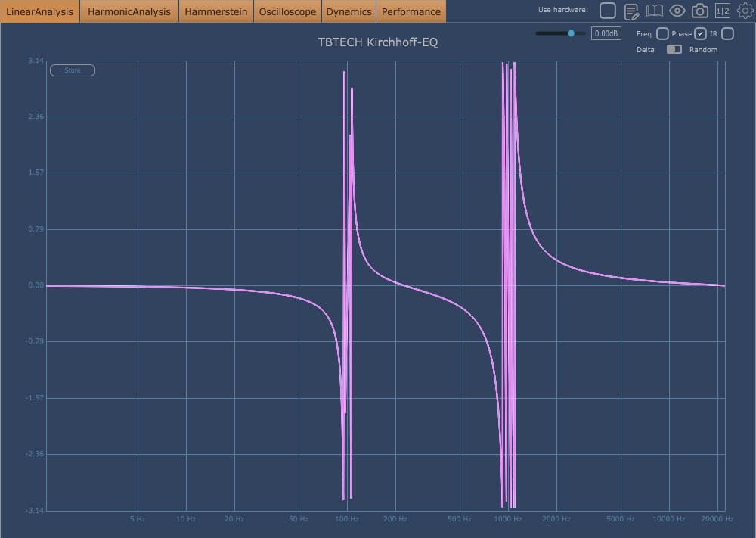Click the 0.00dB value field
The height and width of the screenshot is (538, 756).
coord(606,33)
